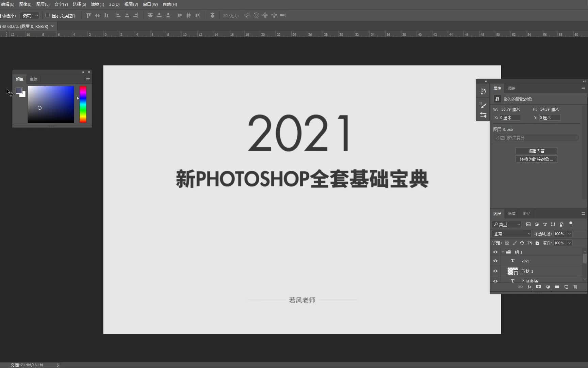Screen dimensions: 588x368
Task: Open the layer comp 不应用图层复合 dropdown
Action: [x=536, y=138]
